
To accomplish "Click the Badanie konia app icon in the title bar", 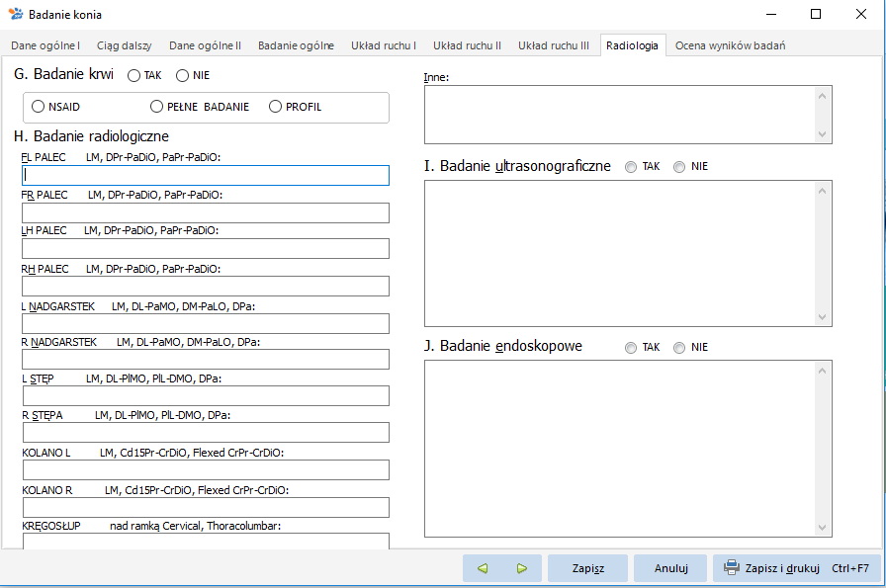I will [x=16, y=14].
